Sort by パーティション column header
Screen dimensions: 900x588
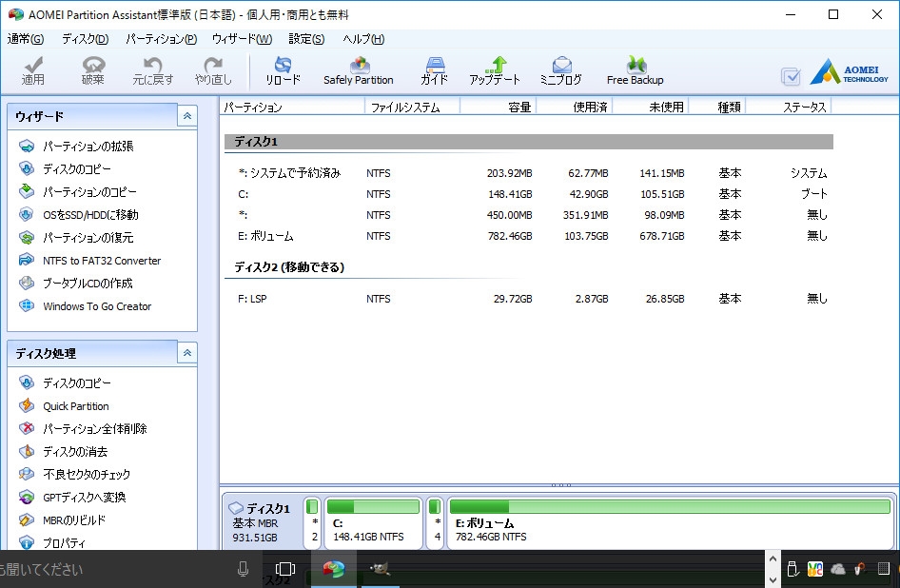[292, 107]
